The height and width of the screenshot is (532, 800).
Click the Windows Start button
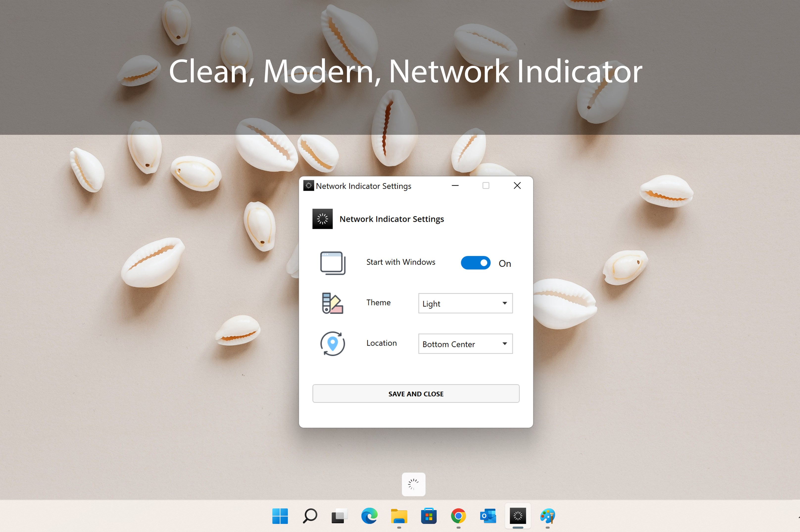(x=280, y=516)
